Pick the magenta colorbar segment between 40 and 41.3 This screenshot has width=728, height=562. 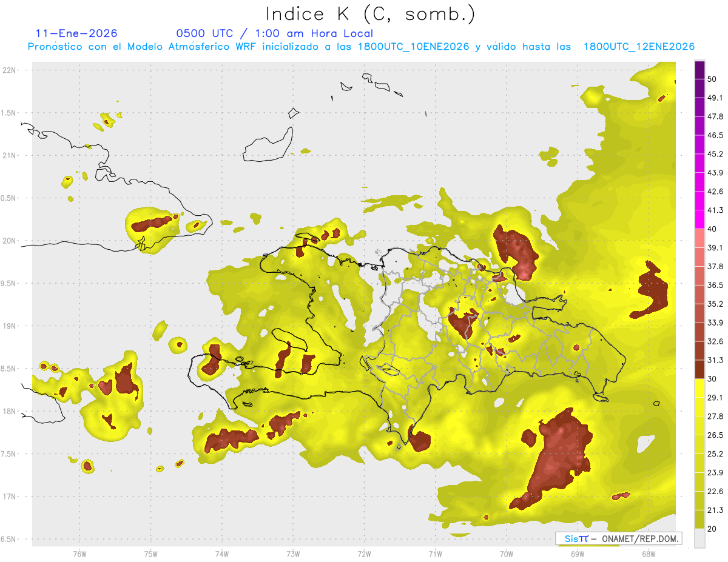click(x=699, y=219)
